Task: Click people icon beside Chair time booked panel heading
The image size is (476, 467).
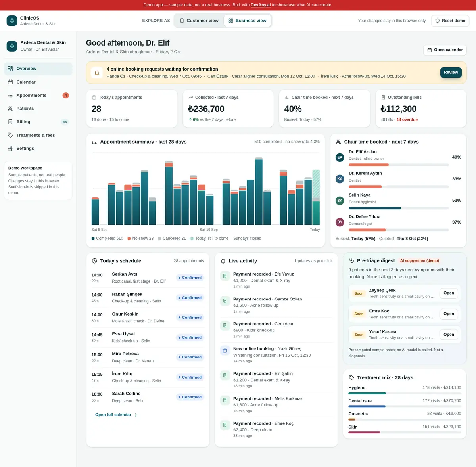Action: click(338, 142)
